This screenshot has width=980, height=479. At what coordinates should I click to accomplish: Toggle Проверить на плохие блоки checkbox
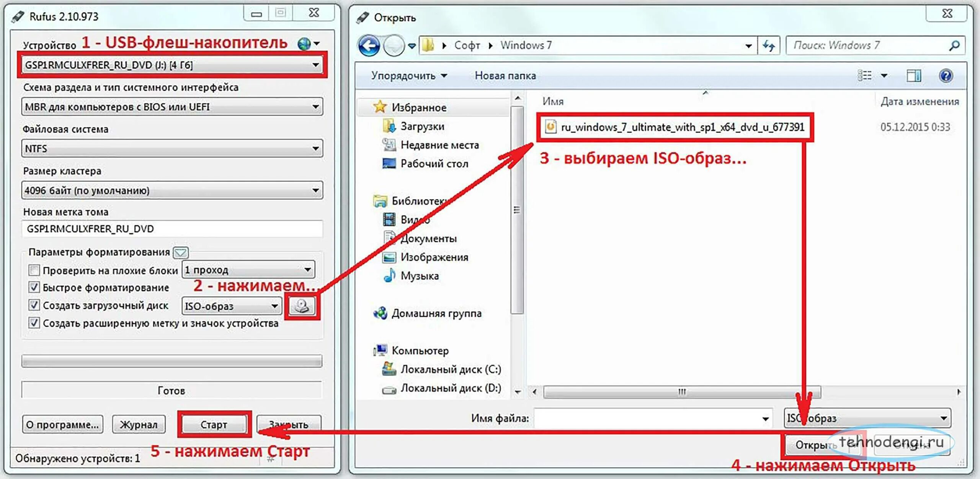point(34,270)
